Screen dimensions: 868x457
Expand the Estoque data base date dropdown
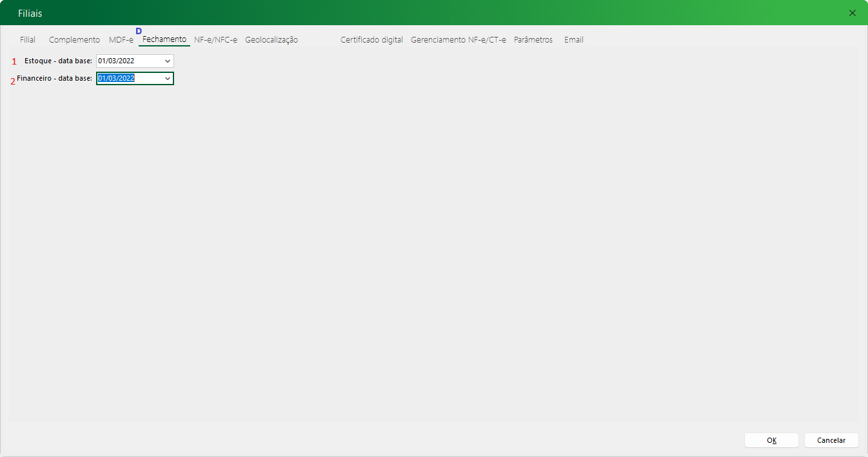point(168,61)
